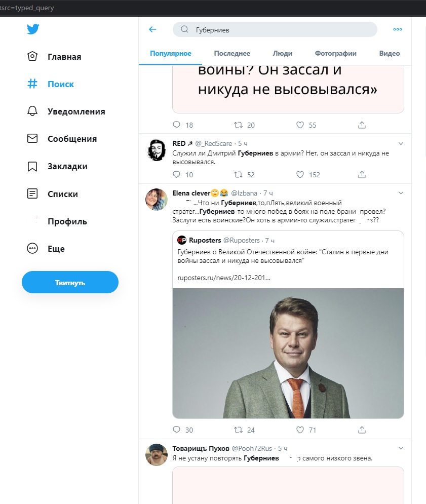Expand the RED tweet's chevron menu

tap(401, 143)
